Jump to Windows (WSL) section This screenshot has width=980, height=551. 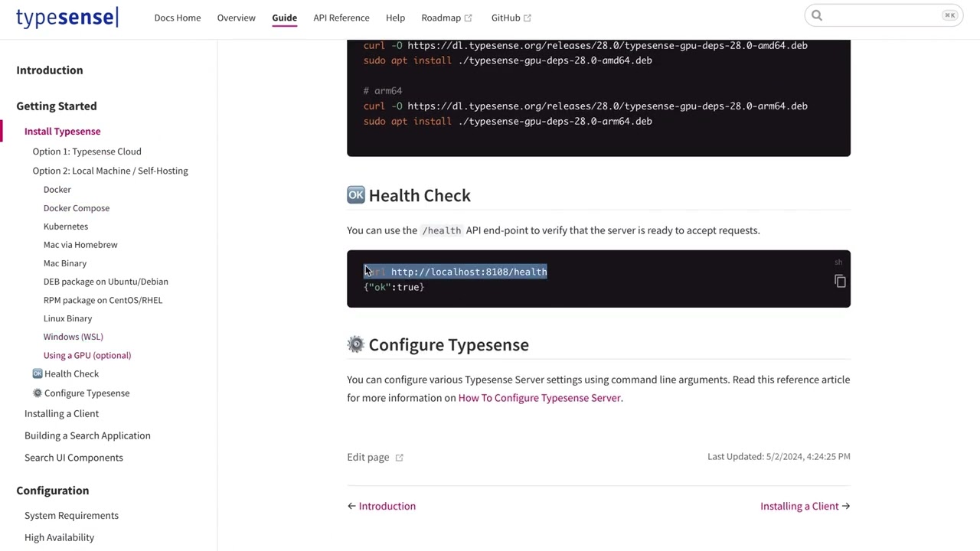[73, 337]
